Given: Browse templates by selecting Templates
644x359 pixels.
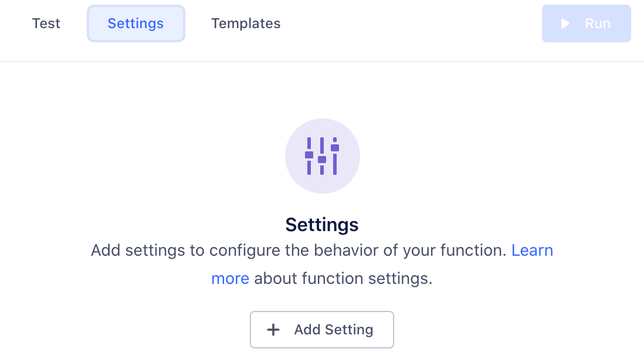Looking at the screenshot, I should point(246,23).
